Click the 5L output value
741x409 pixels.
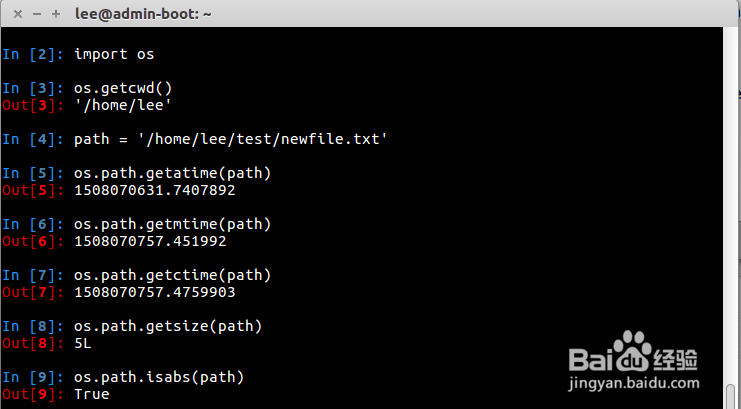82,342
